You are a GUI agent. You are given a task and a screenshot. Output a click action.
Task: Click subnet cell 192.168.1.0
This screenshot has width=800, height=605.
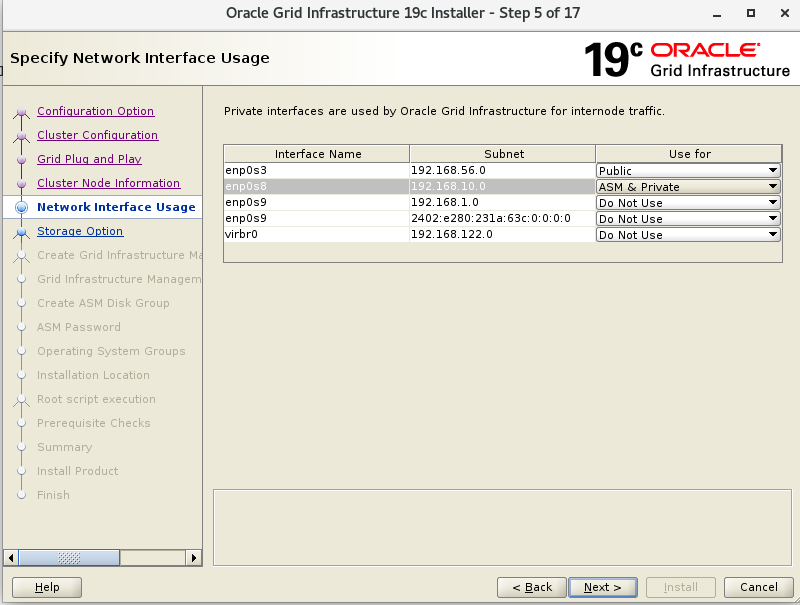502,202
